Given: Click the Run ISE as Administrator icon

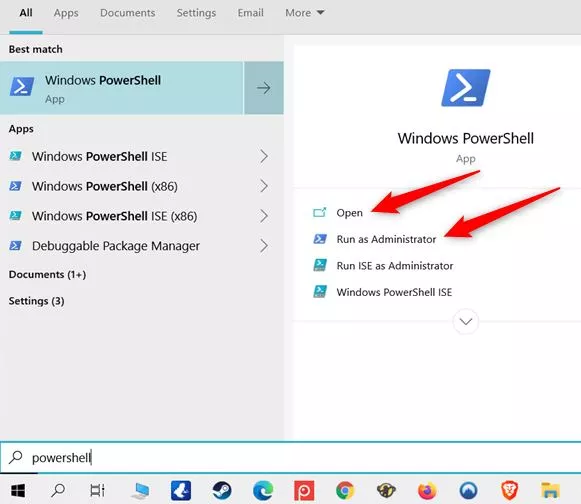Looking at the screenshot, I should point(320,265).
